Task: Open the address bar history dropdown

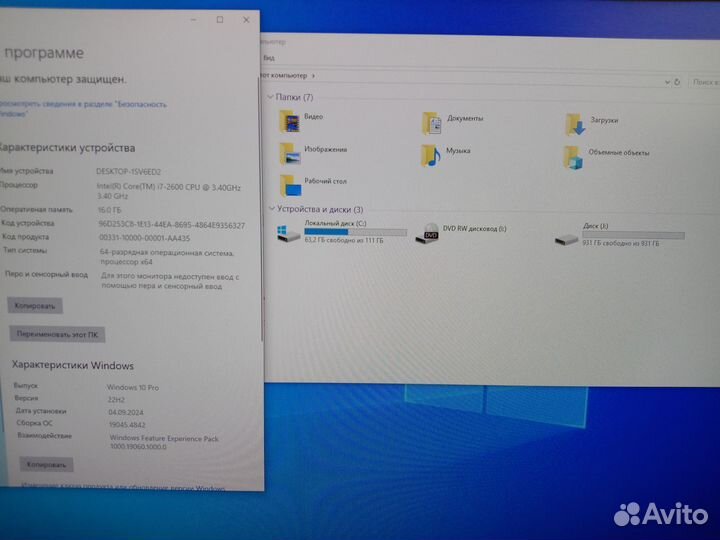Action: [665, 80]
